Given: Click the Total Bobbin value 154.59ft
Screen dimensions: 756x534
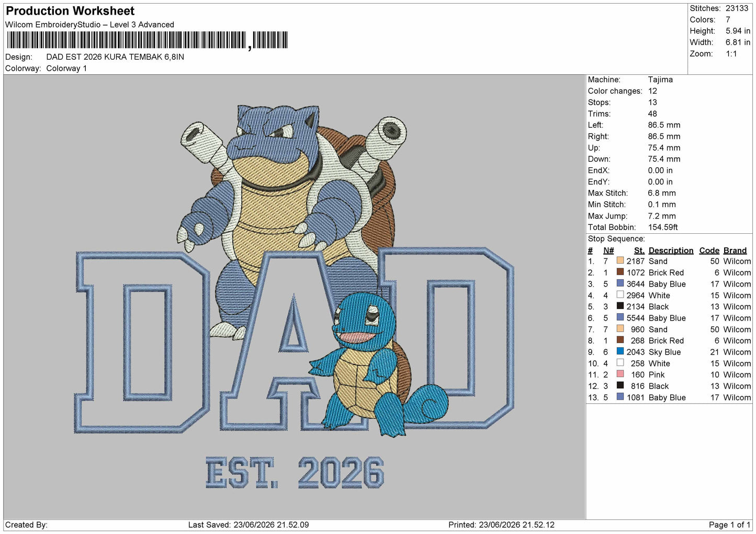Looking at the screenshot, I should click(663, 227).
